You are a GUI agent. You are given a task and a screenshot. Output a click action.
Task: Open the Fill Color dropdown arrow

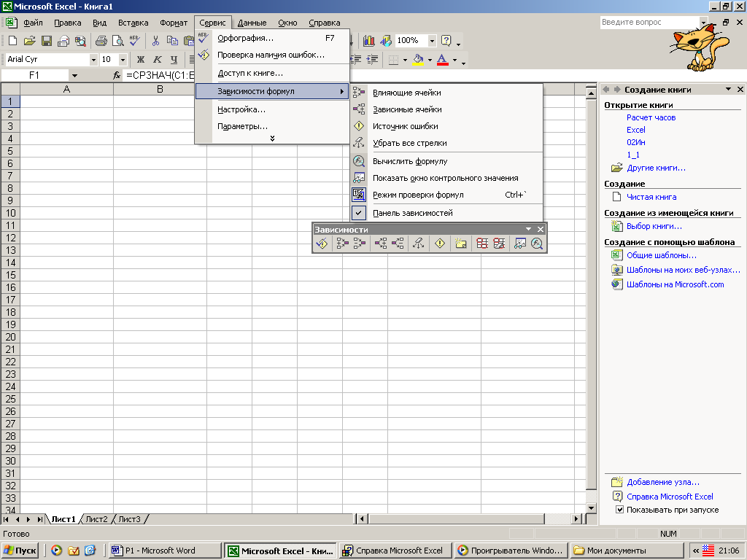click(430, 60)
